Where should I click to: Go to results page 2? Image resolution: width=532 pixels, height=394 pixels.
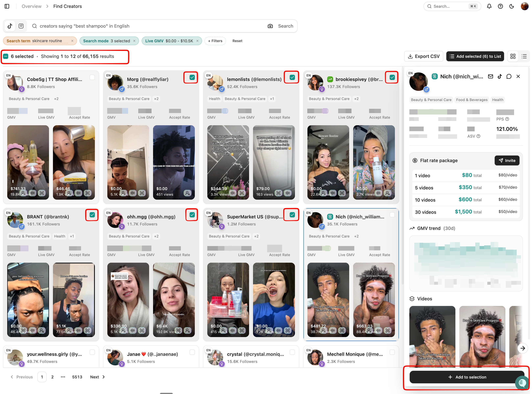click(52, 377)
